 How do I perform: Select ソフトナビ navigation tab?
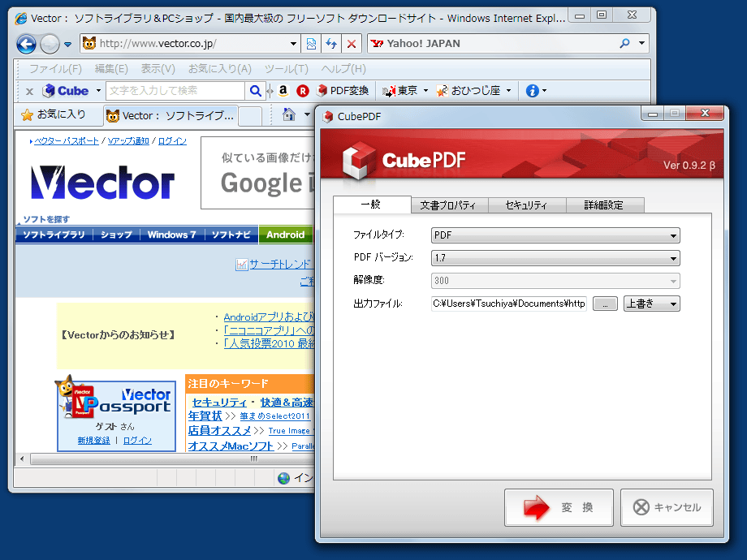(231, 235)
